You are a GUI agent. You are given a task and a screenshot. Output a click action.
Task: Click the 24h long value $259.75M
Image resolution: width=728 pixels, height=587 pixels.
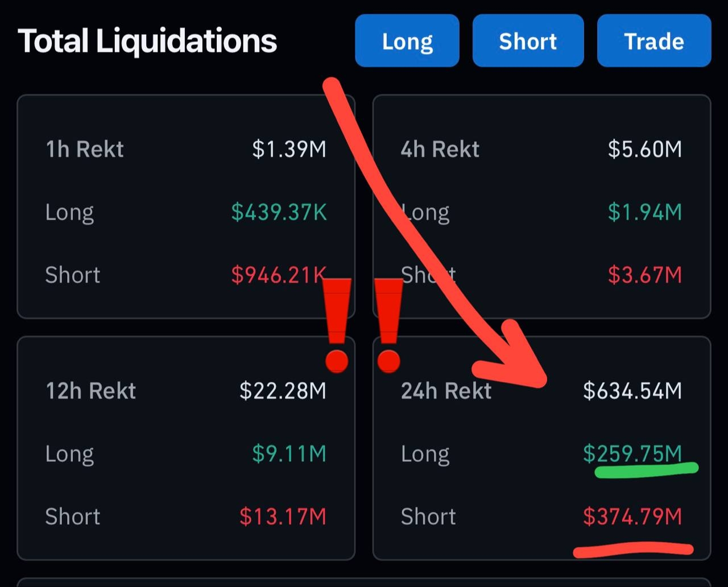pyautogui.click(x=632, y=454)
